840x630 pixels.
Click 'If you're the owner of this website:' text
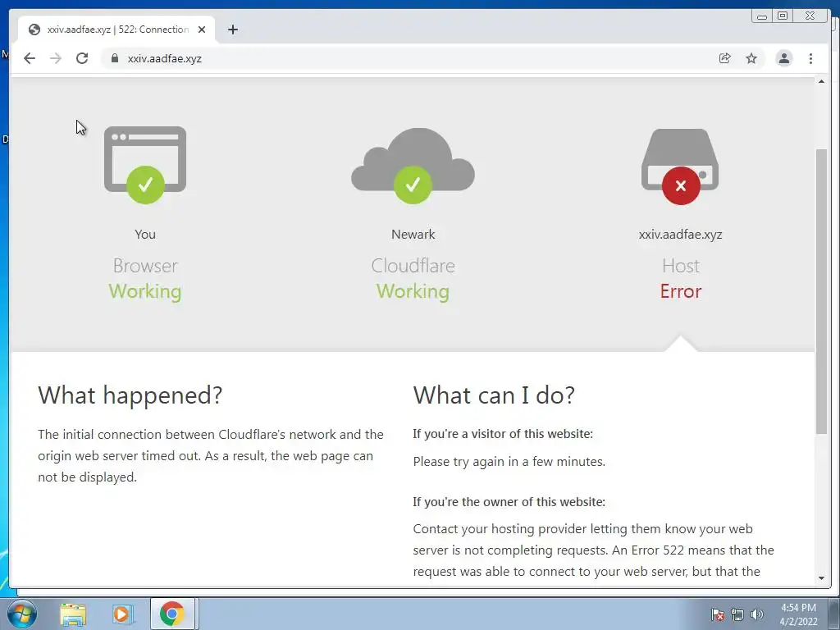point(509,502)
